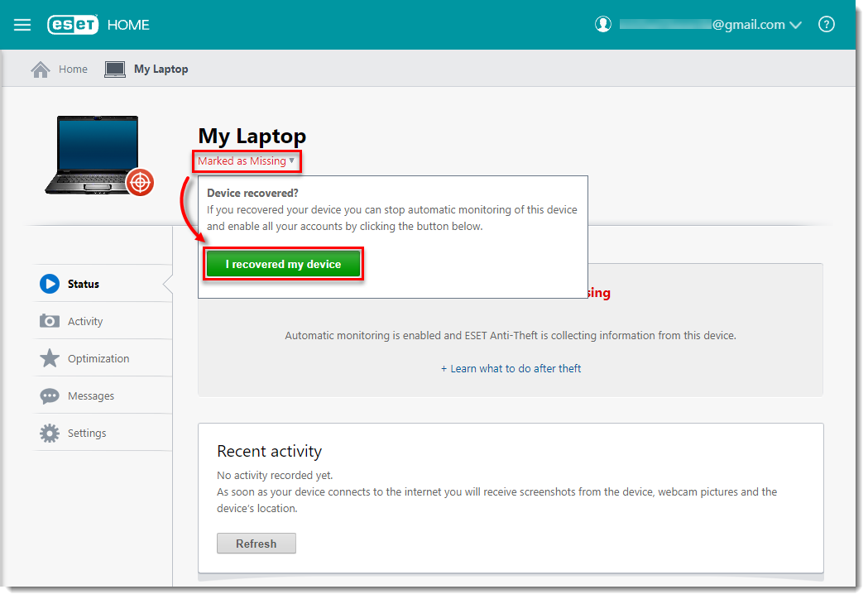Click the Home house icon in breadcrumb
The image size is (868, 599).
click(x=41, y=69)
